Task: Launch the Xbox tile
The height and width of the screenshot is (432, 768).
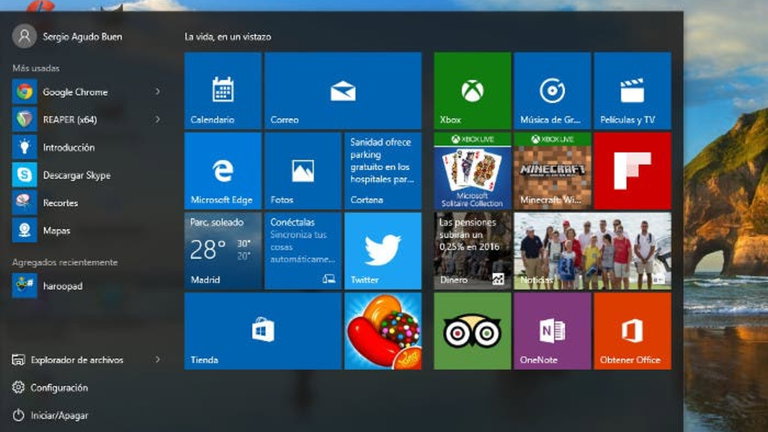Action: [x=472, y=91]
